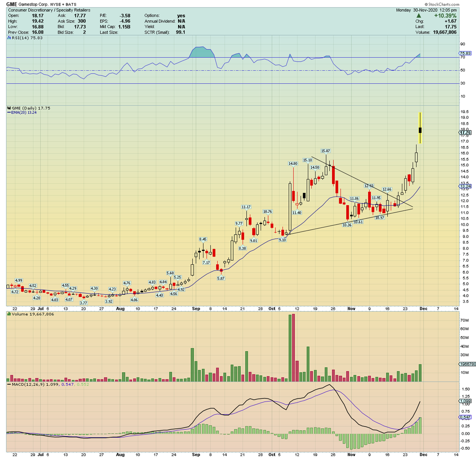Click the 3.77 July low label

pos(83,303)
